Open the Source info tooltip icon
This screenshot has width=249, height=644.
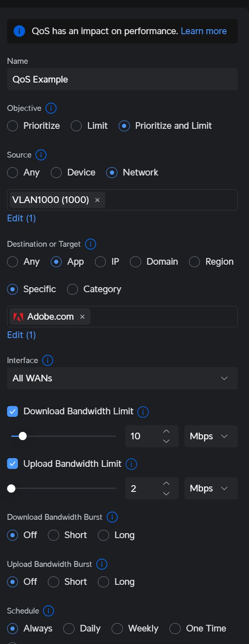click(x=41, y=155)
